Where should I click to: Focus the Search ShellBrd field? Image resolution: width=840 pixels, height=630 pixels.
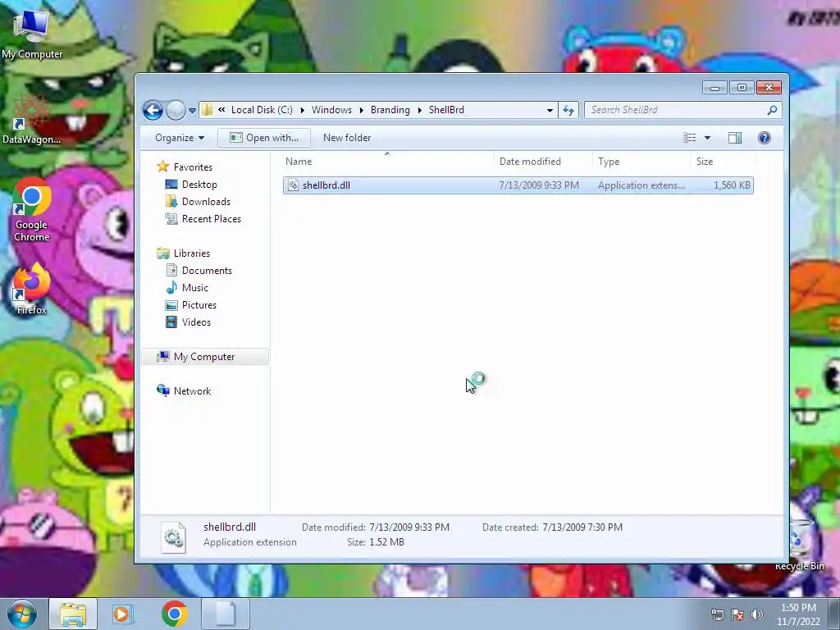(677, 110)
